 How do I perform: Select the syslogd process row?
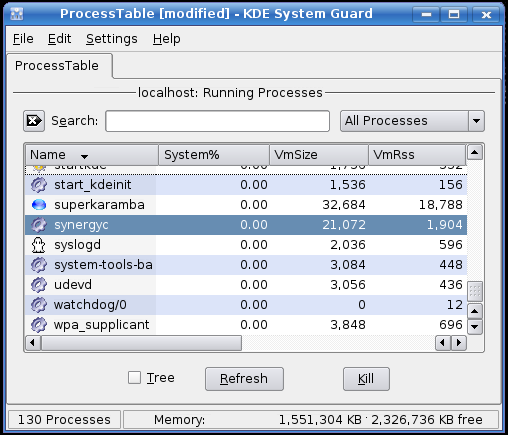(246, 245)
